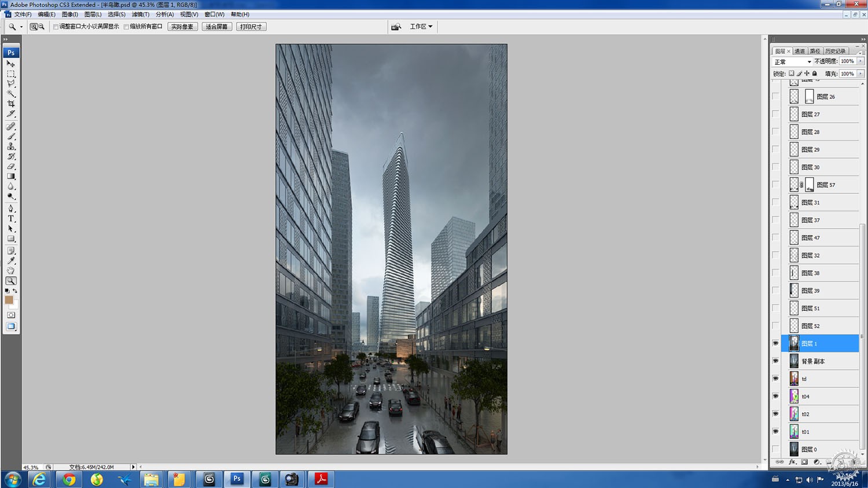Open status bar info arrow
This screenshot has width=868, height=488.
pyautogui.click(x=133, y=467)
